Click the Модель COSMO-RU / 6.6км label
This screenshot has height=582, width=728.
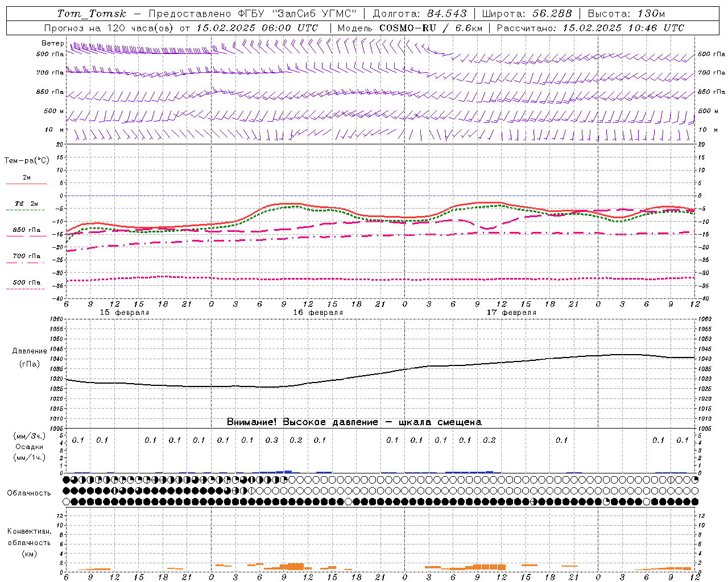point(409,28)
